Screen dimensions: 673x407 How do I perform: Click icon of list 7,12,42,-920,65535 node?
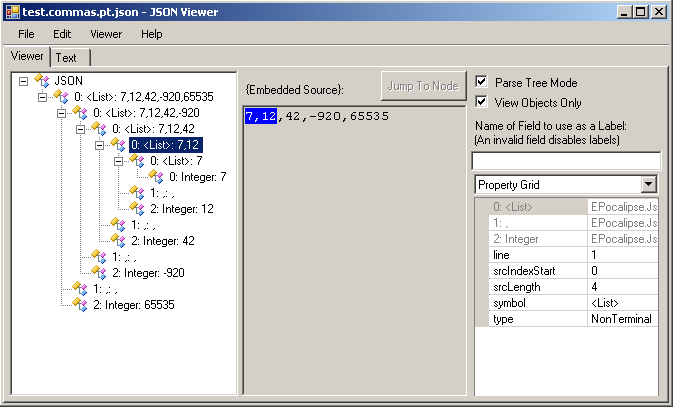61,97
